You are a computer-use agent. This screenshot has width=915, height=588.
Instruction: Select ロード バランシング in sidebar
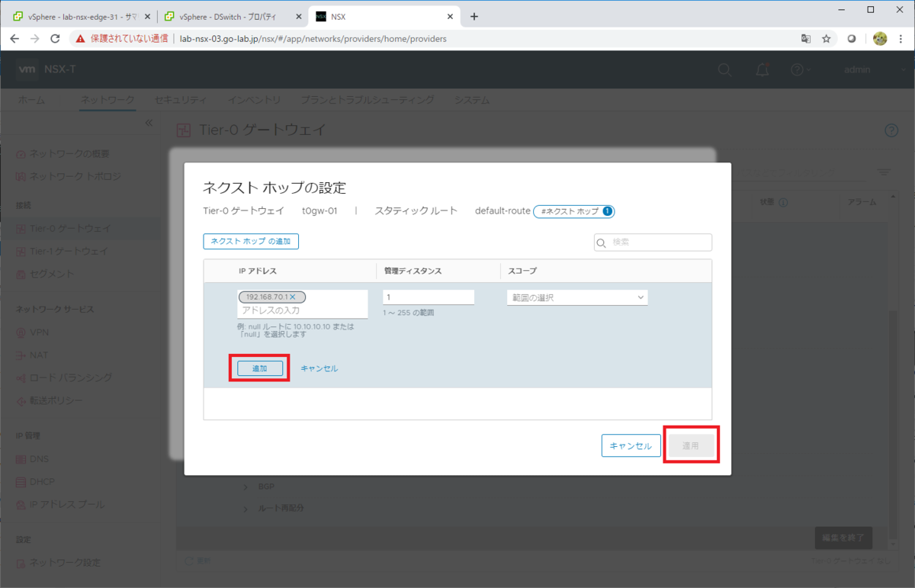click(x=70, y=378)
